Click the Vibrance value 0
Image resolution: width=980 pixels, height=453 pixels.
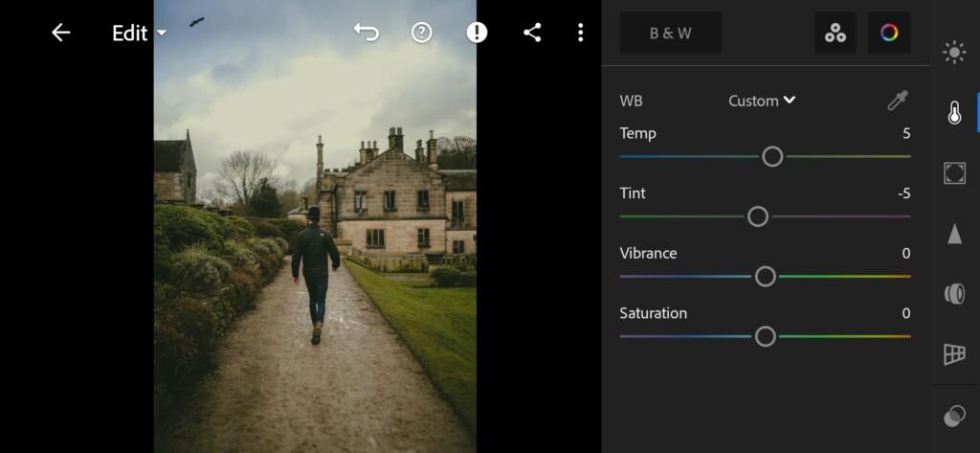click(906, 254)
